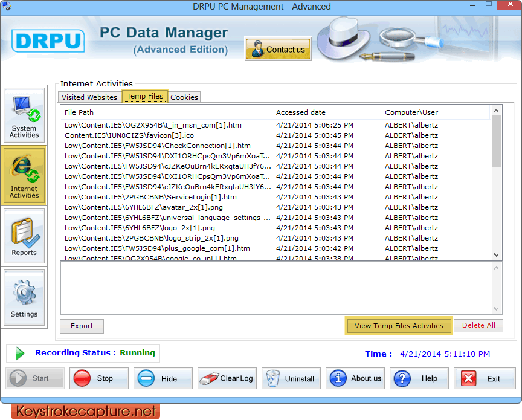The width and height of the screenshot is (522, 420).
Task: Sort by Computer\User column header
Action: click(436, 112)
